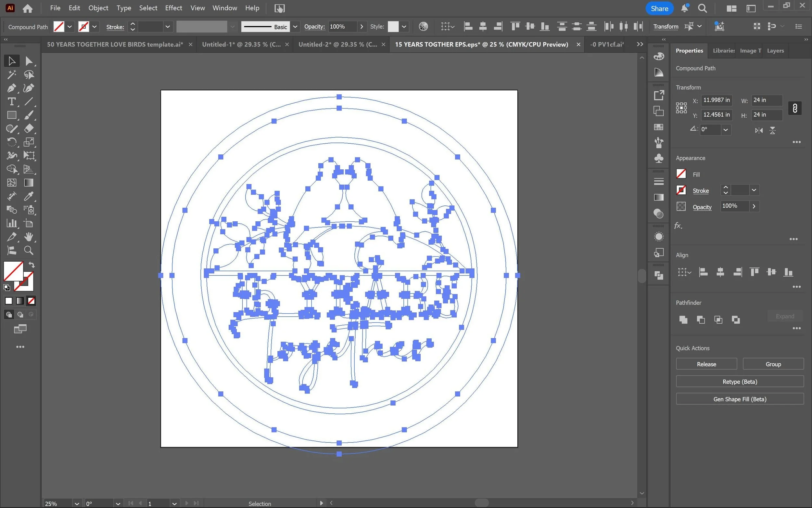Select the Direct Selection tool
This screenshot has height=508, width=812.
click(x=29, y=61)
